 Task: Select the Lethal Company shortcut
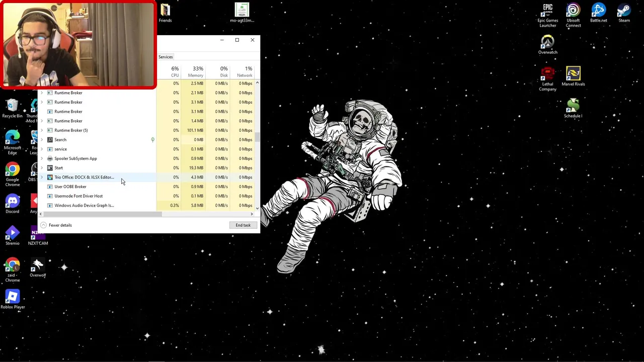547,79
